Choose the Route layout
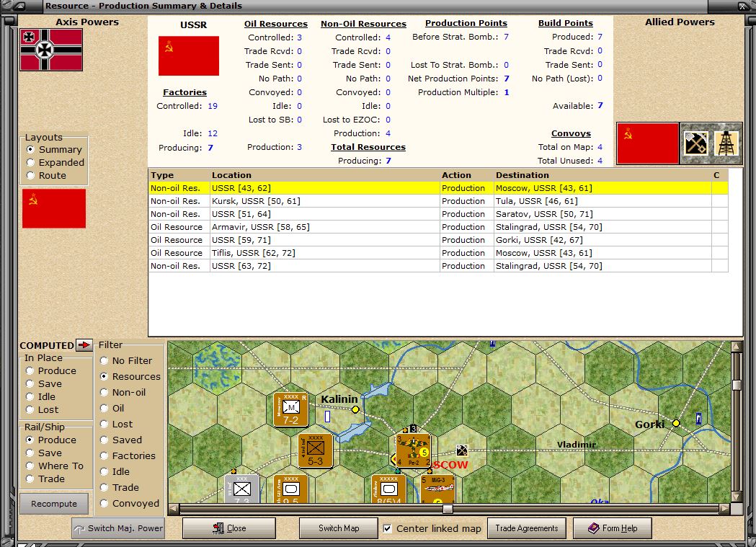 tap(46, 175)
